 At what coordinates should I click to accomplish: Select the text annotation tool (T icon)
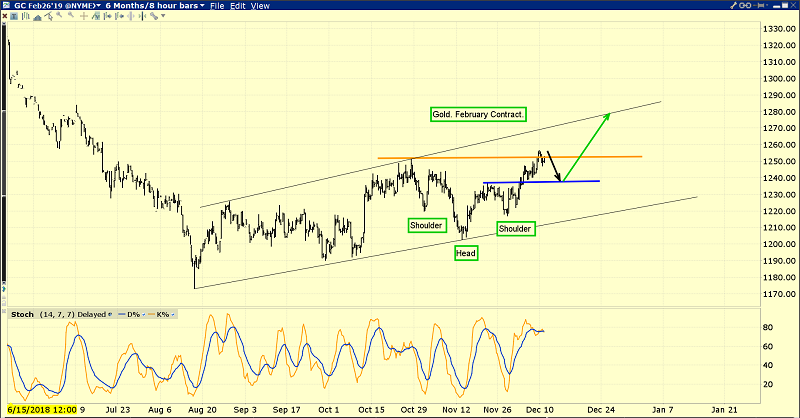pyautogui.click(x=14, y=16)
